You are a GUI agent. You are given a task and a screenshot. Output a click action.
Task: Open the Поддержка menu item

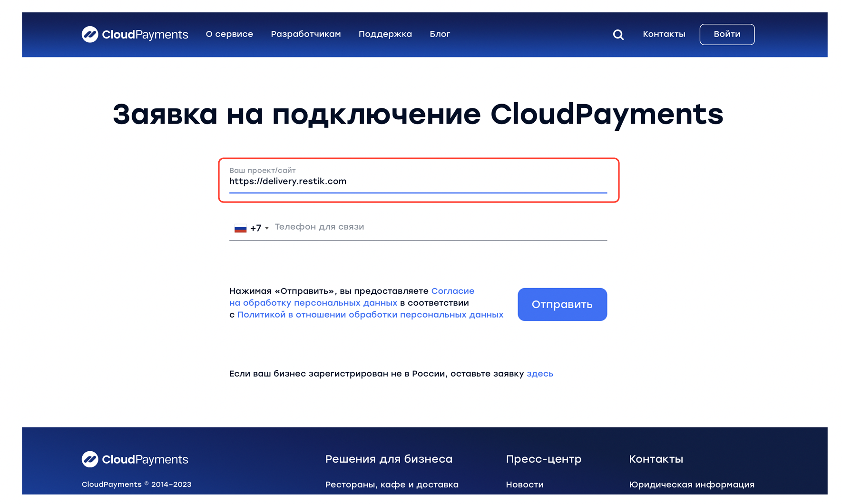click(385, 34)
